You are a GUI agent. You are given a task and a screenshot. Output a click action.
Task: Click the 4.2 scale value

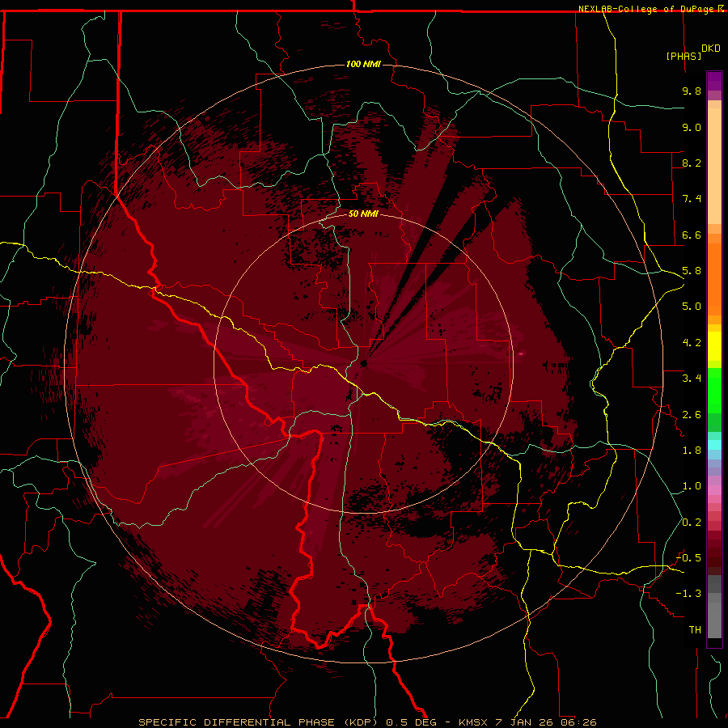click(x=692, y=343)
